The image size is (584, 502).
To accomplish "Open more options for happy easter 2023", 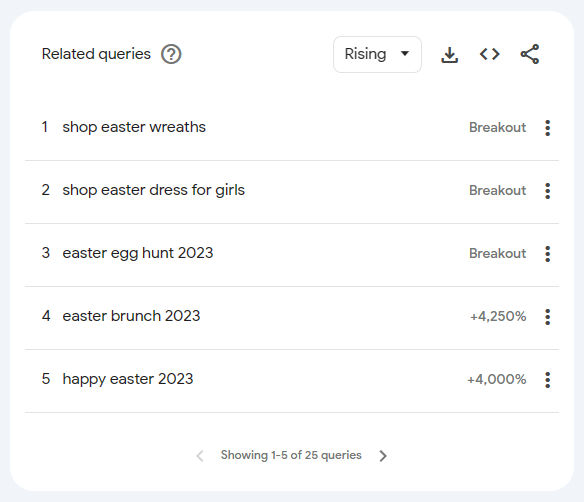I will click(548, 379).
